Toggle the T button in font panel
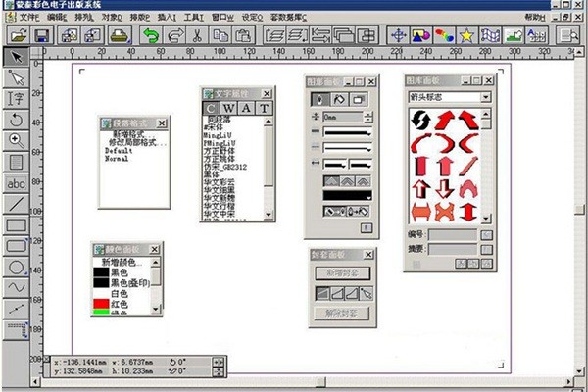 pos(264,108)
